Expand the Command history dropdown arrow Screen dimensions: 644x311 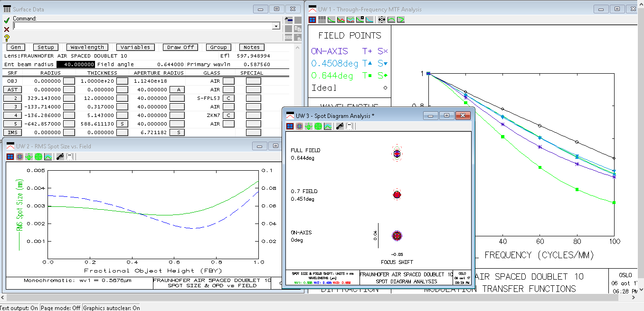(x=276, y=26)
